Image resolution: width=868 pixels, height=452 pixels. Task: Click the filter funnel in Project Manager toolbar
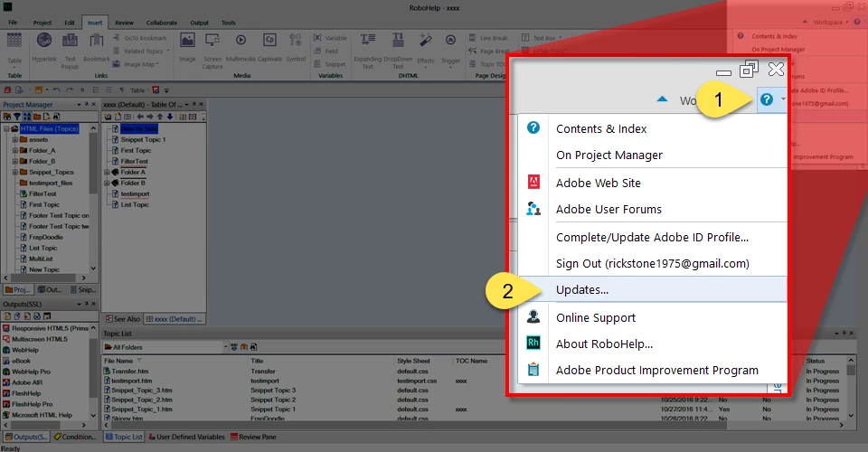point(16,117)
